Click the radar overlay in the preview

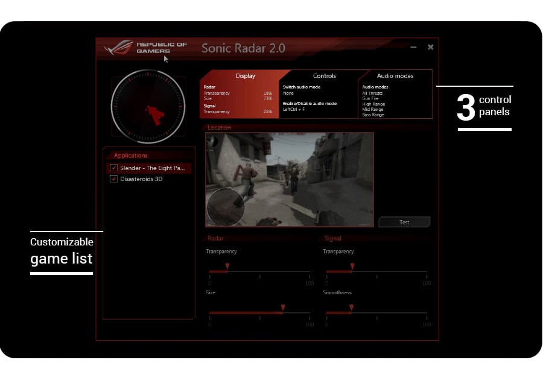coord(226,207)
